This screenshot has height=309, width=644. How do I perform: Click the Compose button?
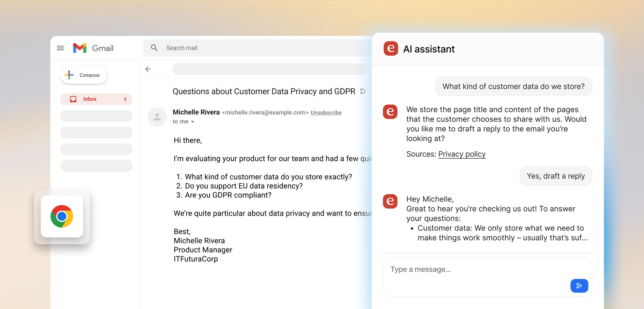(x=84, y=75)
